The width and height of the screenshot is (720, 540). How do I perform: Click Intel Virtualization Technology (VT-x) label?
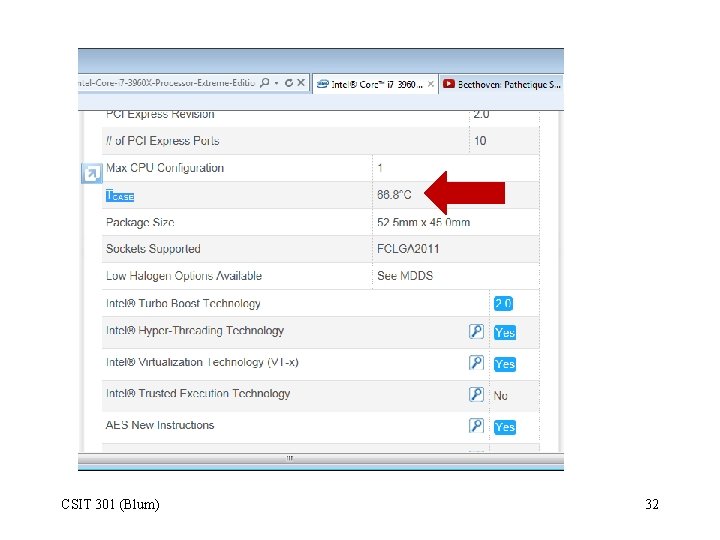pyautogui.click(x=202, y=362)
